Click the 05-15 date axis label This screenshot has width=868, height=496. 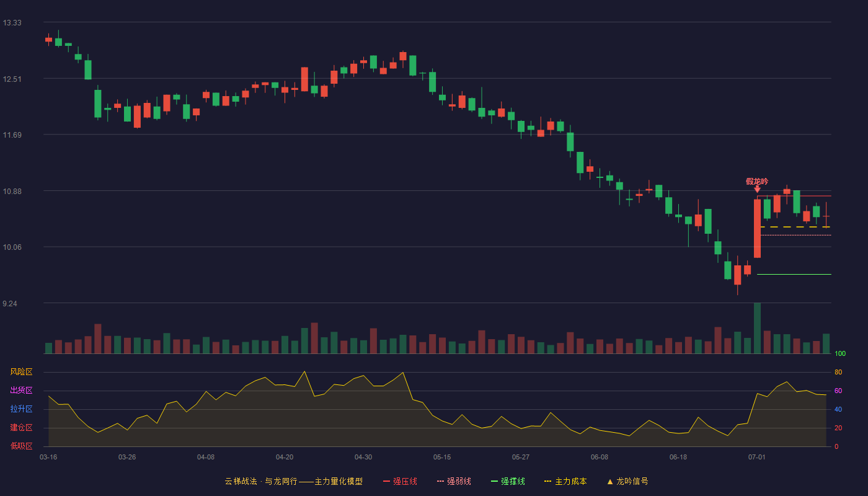point(442,457)
